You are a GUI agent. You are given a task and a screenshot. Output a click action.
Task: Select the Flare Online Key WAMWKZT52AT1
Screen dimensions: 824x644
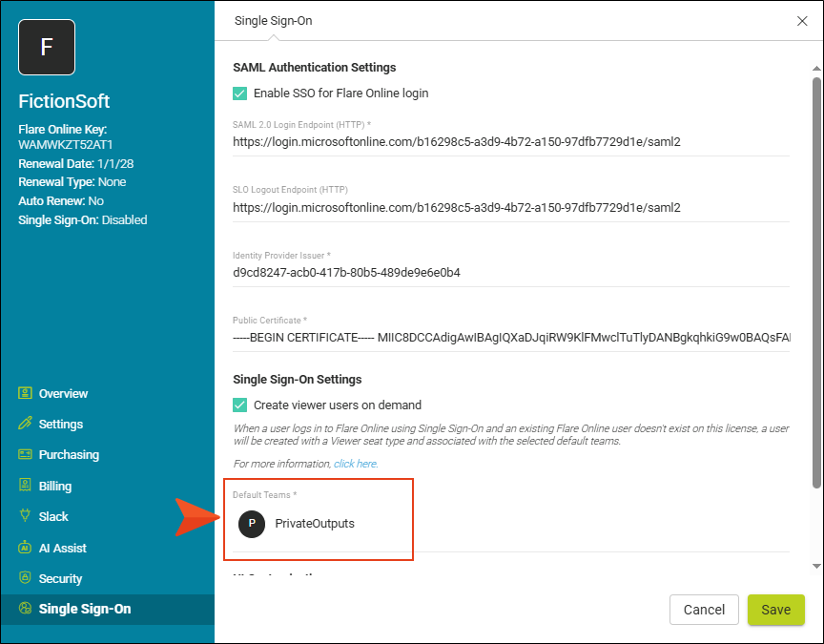(66, 145)
